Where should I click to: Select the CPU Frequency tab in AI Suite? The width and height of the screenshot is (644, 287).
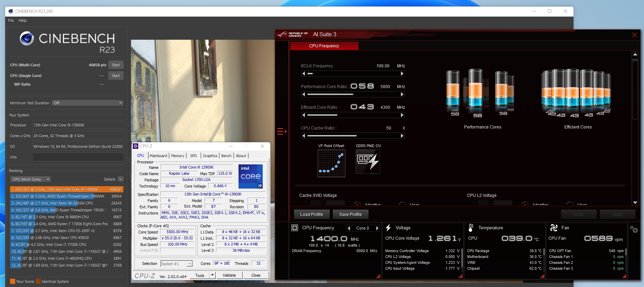coord(324,46)
